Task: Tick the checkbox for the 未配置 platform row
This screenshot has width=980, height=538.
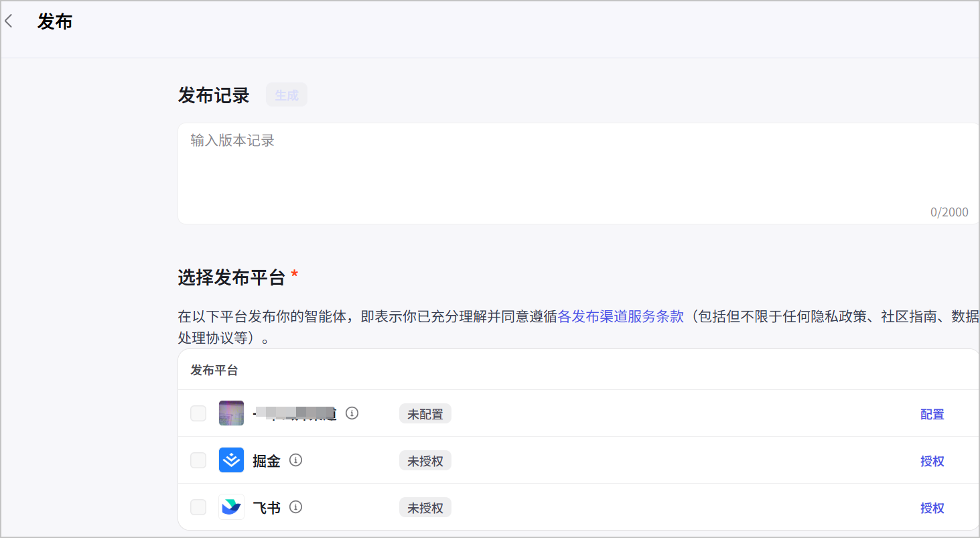Action: click(198, 413)
